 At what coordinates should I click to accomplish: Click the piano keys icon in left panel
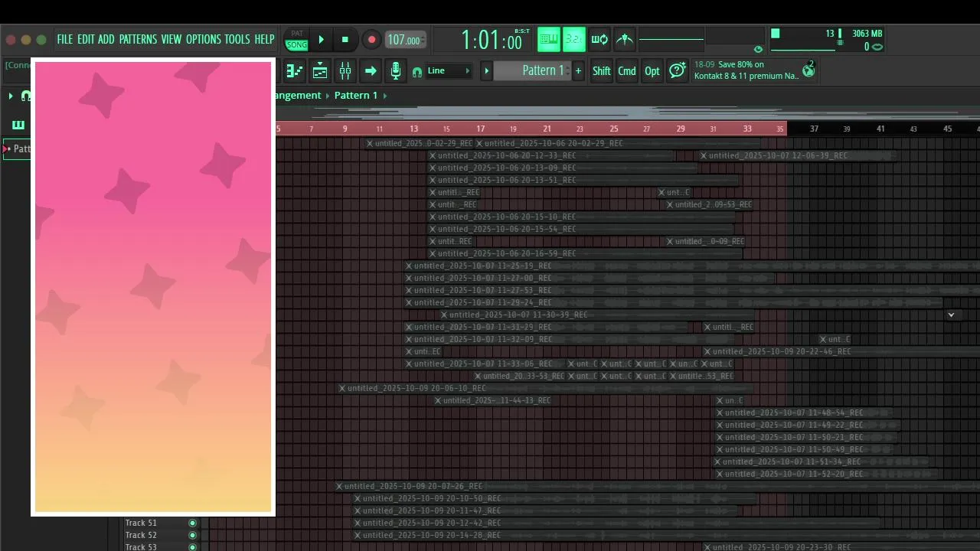click(x=18, y=125)
